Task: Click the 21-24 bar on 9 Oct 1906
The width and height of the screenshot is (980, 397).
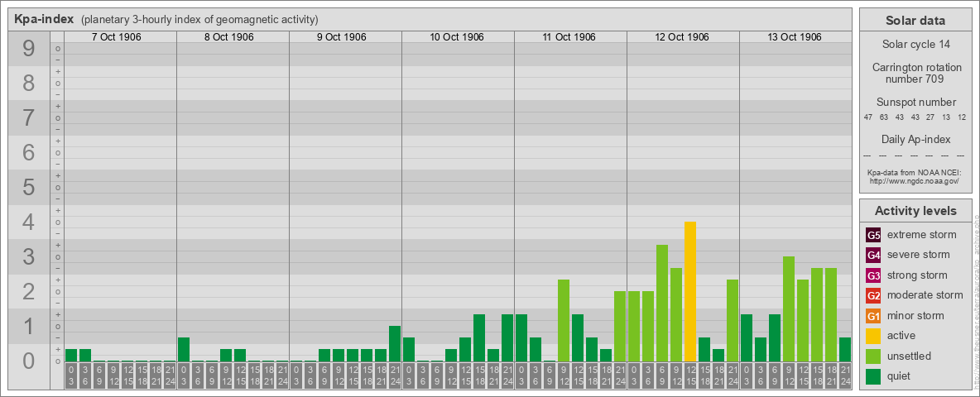Action: 395,343
